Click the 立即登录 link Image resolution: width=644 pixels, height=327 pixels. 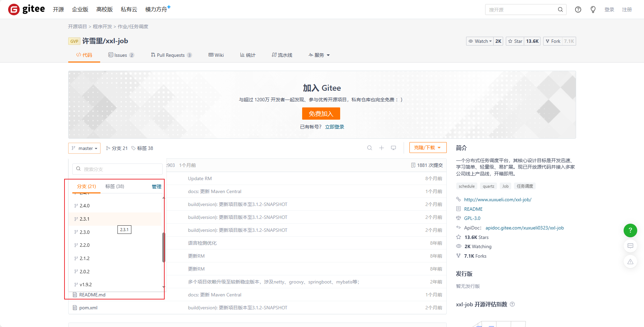pyautogui.click(x=335, y=127)
